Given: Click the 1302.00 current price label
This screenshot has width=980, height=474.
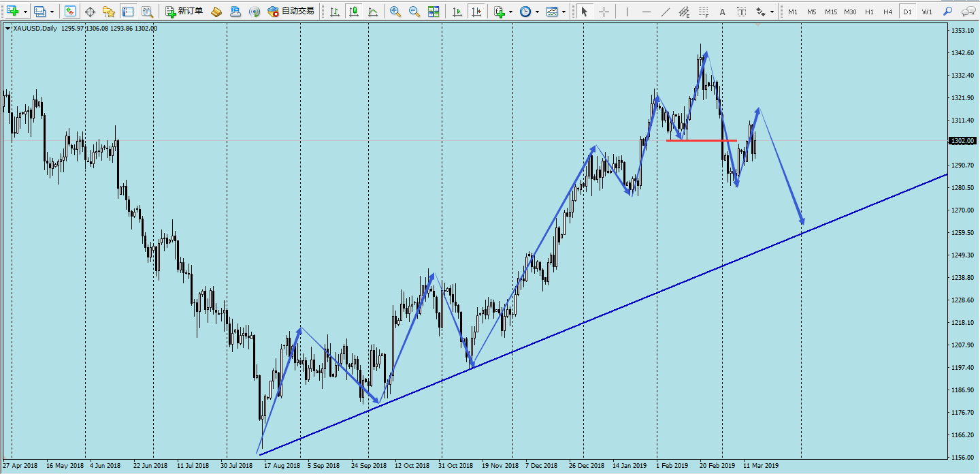Looking at the screenshot, I should click(x=962, y=141).
